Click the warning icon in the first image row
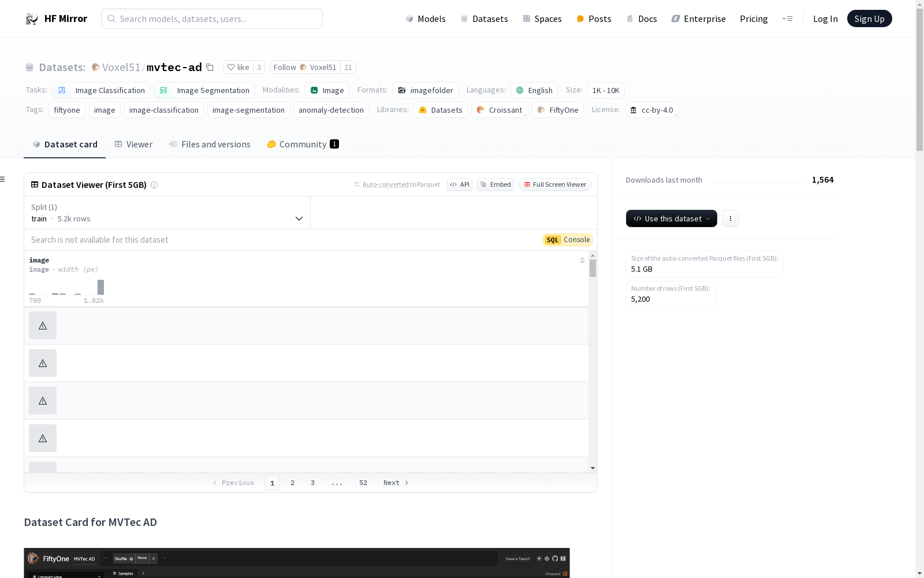This screenshot has width=924, height=578. (x=43, y=325)
